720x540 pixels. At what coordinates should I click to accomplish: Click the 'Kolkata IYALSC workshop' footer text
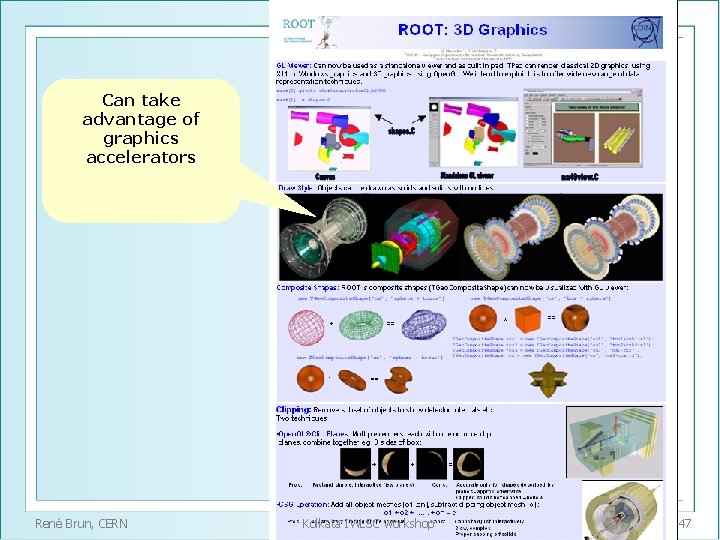pos(367,523)
